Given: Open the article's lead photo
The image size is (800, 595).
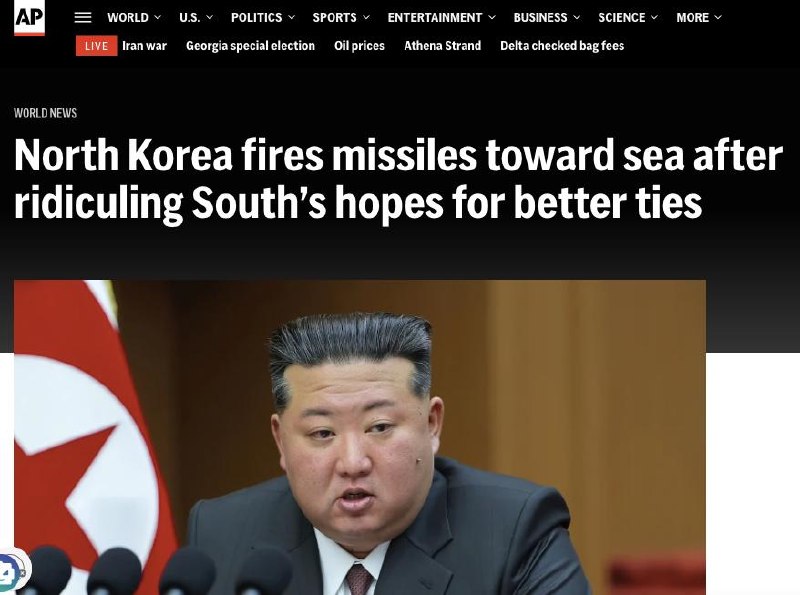Looking at the screenshot, I should coord(360,437).
